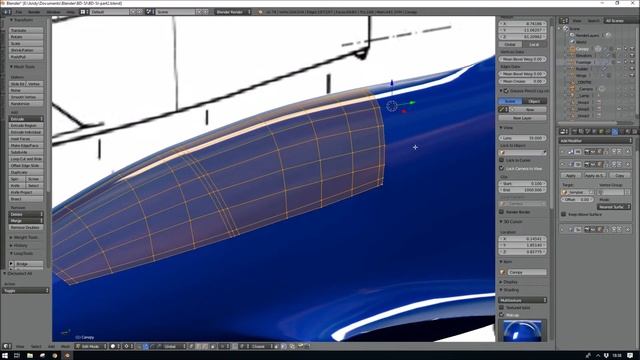
Task: Click Remove Doubles button
Action: pos(26,227)
